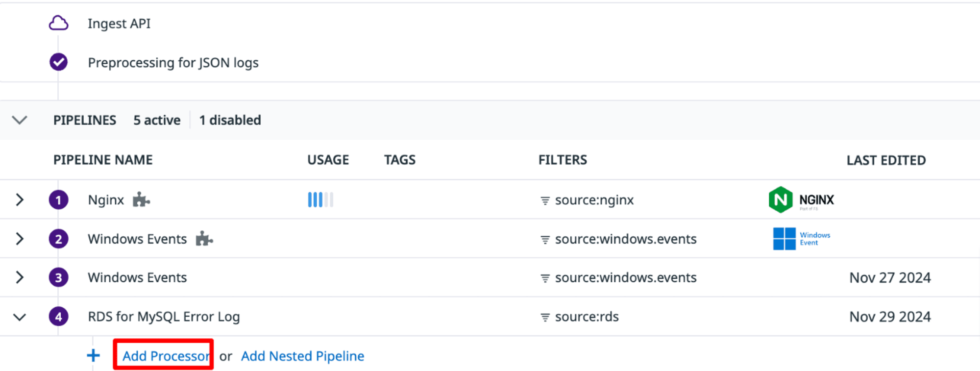
Task: Open Preprocessing for JSON logs
Action: (x=173, y=63)
